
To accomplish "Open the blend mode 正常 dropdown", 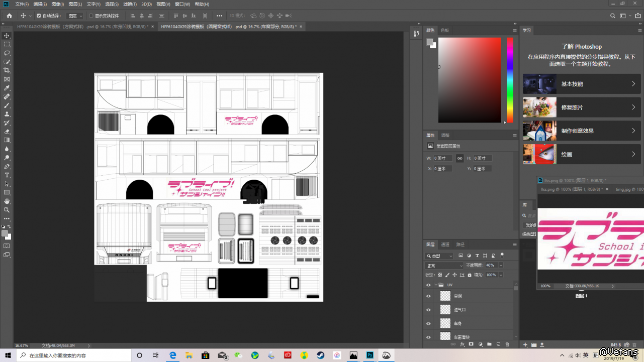I will (444, 265).
